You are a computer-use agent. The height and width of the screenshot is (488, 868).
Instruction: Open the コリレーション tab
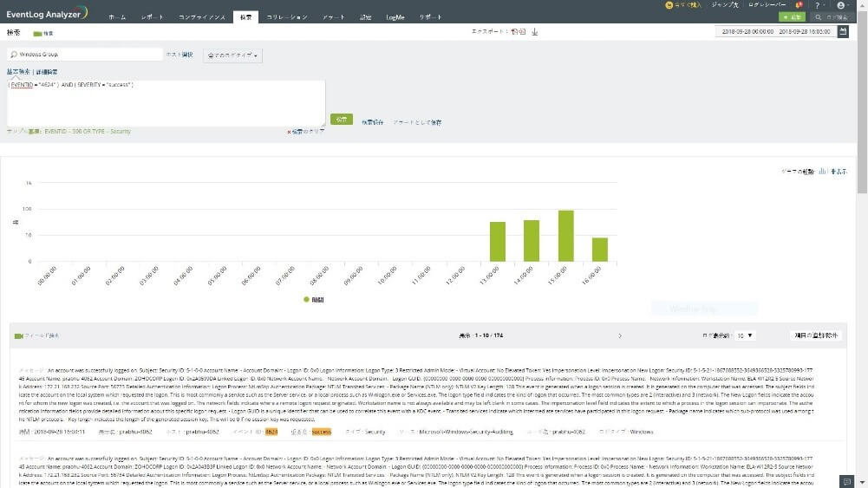(x=287, y=17)
